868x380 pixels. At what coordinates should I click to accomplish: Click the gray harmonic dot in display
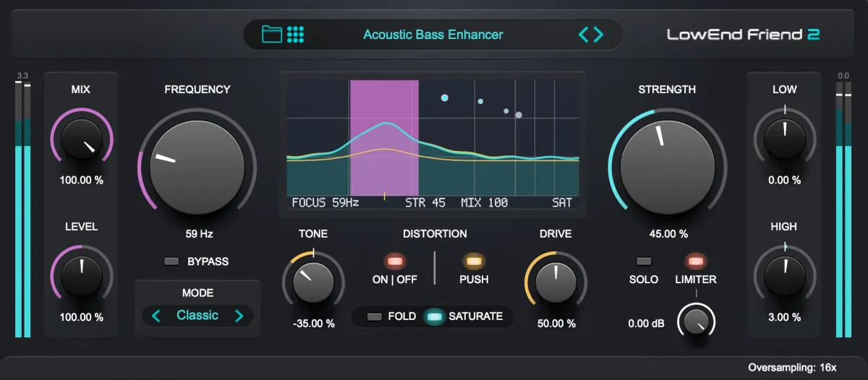(518, 114)
